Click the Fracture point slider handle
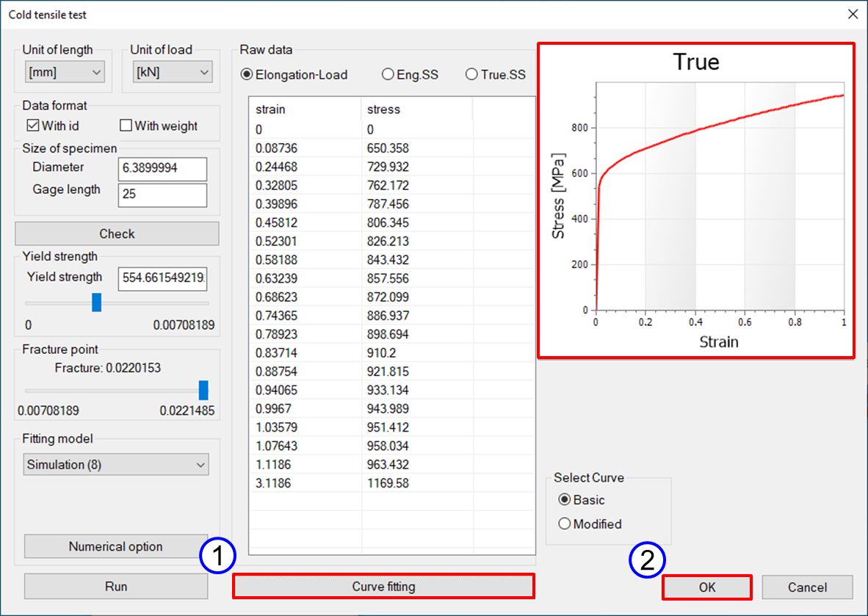The width and height of the screenshot is (868, 616). (x=203, y=390)
